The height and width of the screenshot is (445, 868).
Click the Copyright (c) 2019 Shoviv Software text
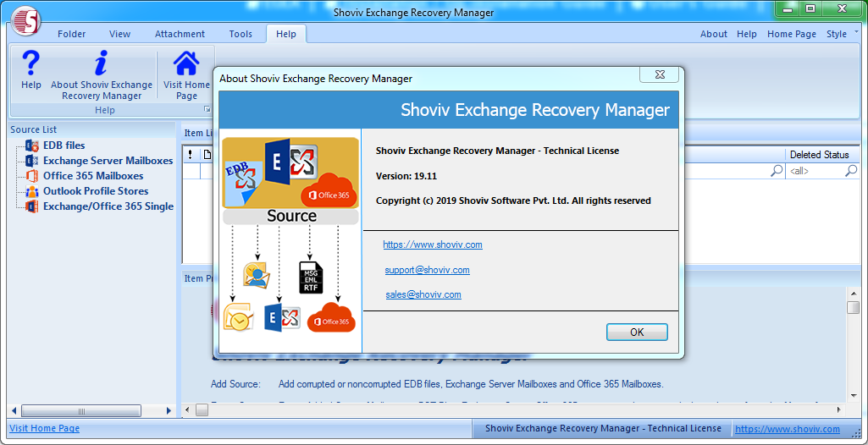513,201
